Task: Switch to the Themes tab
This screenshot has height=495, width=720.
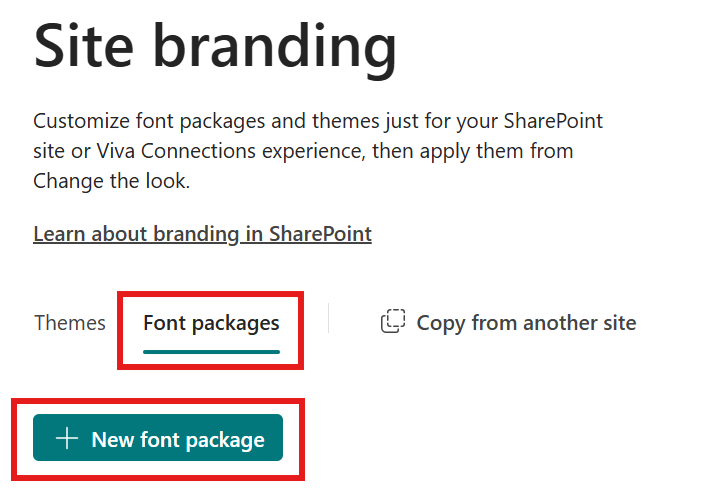Action: [70, 323]
